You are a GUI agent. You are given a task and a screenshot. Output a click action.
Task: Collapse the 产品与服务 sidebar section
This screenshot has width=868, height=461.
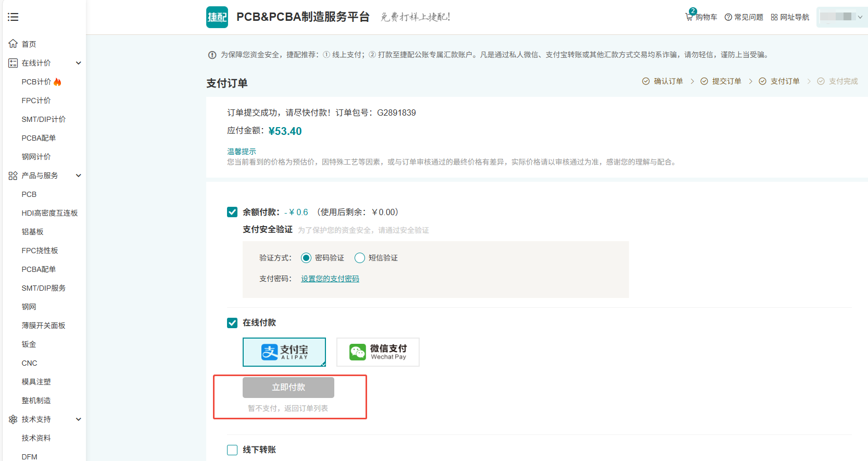(79, 176)
